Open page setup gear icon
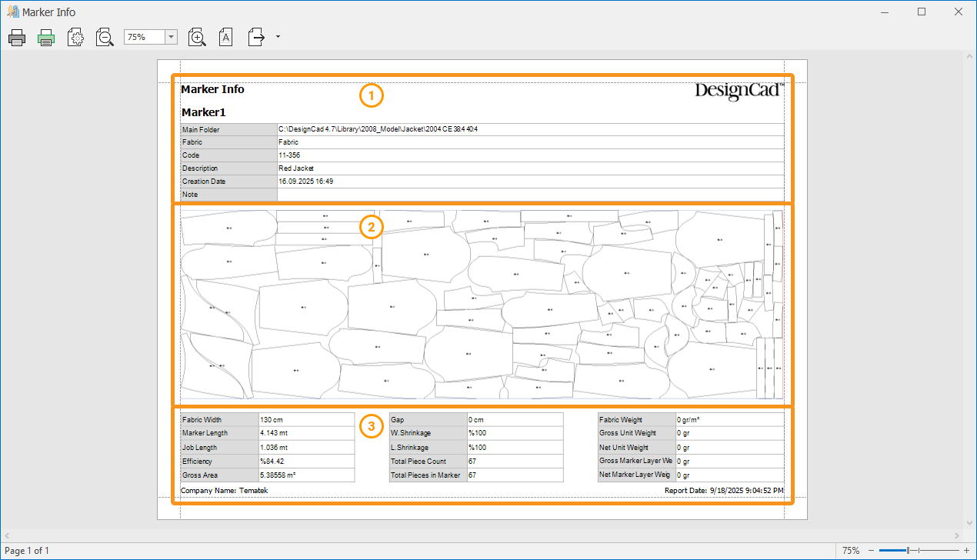This screenshot has height=560, width=977. pos(75,37)
